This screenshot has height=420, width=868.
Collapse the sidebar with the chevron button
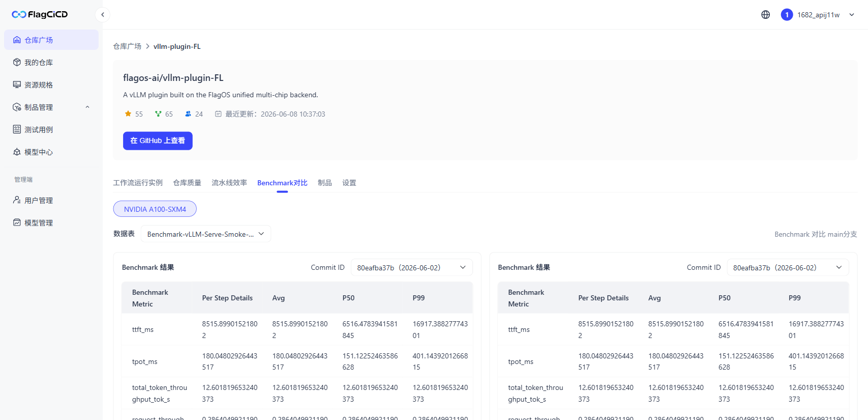[103, 15]
